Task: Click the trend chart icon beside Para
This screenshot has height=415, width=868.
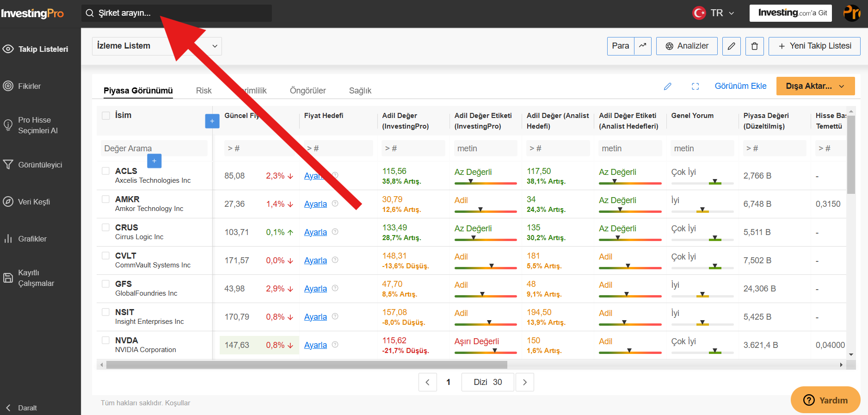Action: click(x=642, y=46)
